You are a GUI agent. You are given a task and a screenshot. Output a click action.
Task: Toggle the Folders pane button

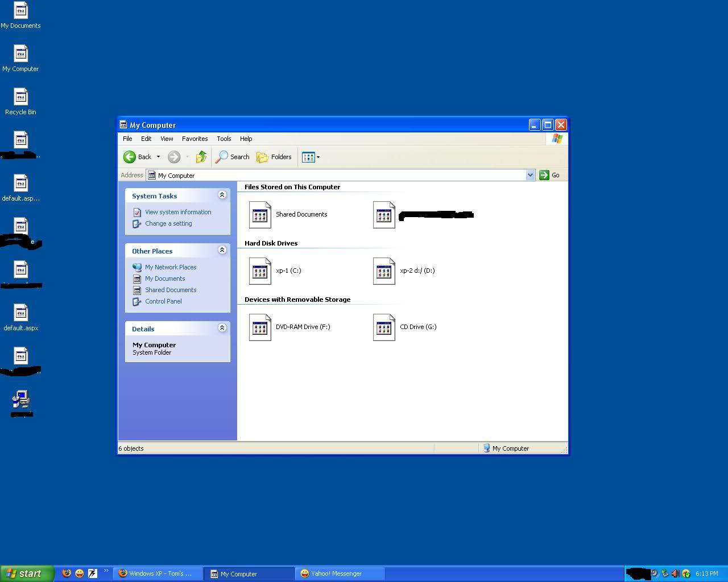(x=274, y=157)
